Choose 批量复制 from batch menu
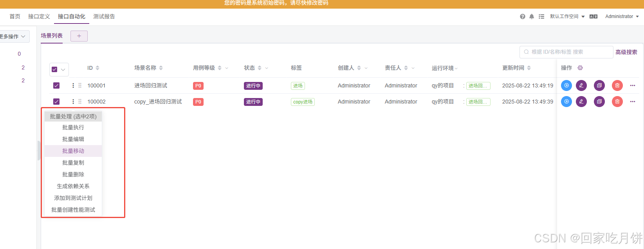Image resolution: width=644 pixels, height=249 pixels. (73, 163)
